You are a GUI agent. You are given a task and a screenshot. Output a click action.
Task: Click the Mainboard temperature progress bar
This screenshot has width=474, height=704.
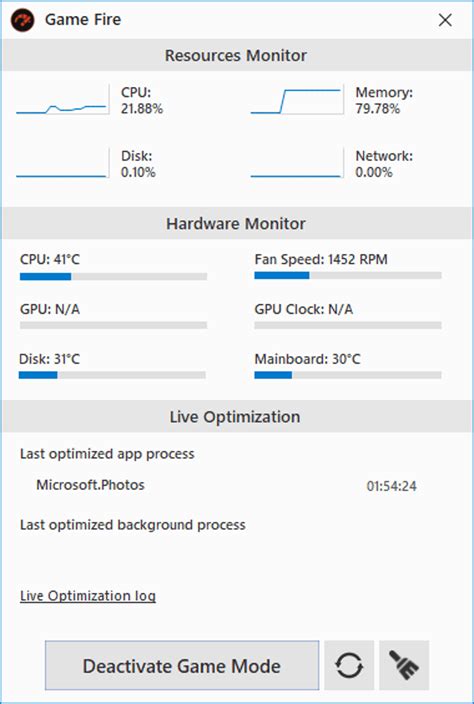tap(348, 375)
